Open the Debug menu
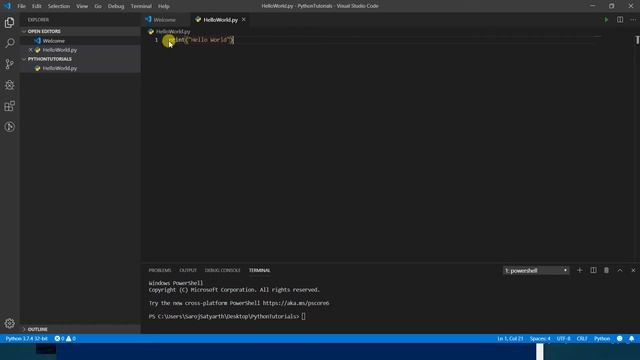This screenshot has height=360, width=640. tap(116, 6)
